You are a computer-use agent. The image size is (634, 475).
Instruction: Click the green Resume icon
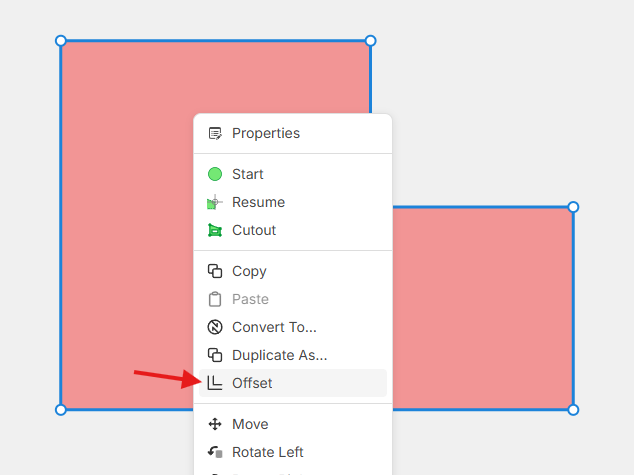(x=214, y=202)
